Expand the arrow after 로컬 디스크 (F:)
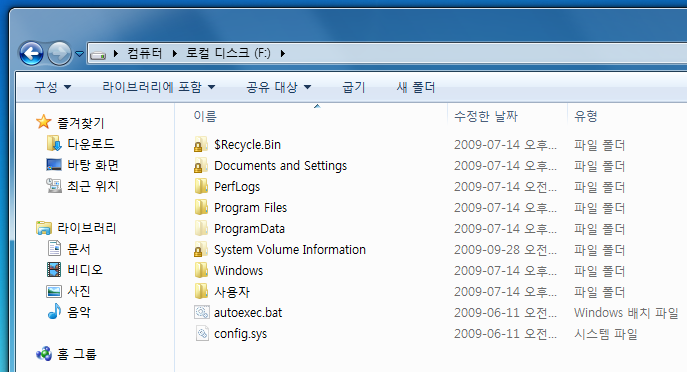687x372 pixels. click(283, 53)
